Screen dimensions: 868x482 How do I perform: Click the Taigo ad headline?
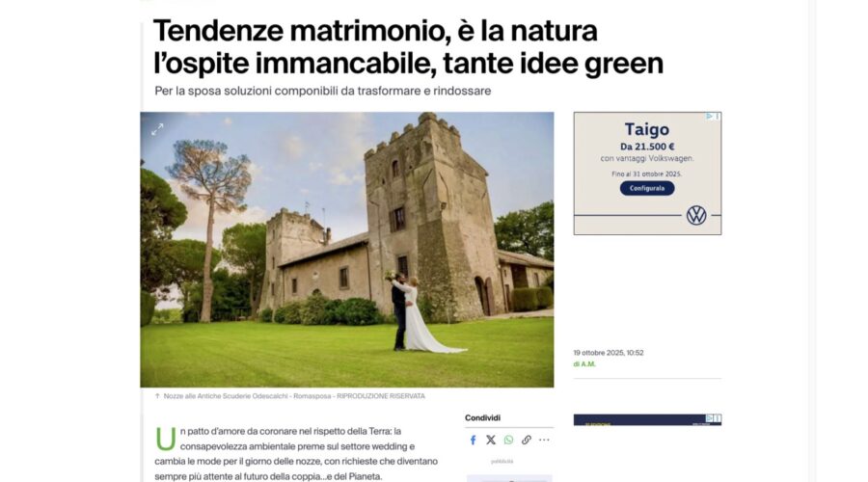click(x=647, y=129)
